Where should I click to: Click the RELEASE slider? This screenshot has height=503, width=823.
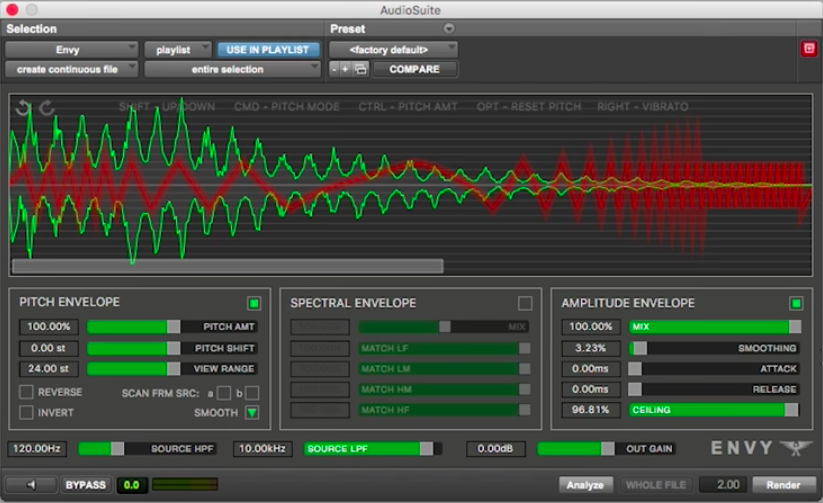715,389
